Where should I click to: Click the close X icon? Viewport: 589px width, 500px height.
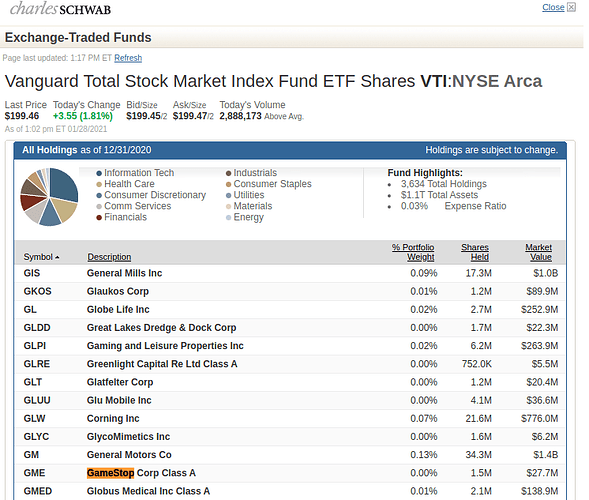tap(571, 7)
